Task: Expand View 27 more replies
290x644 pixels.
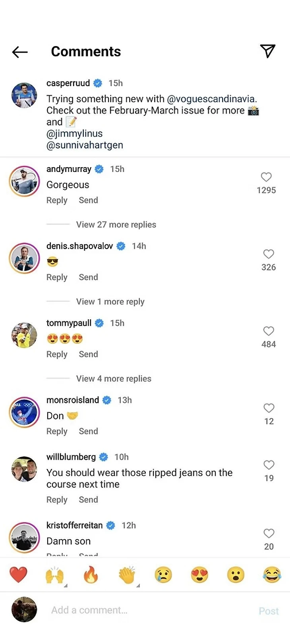Action: click(x=116, y=225)
